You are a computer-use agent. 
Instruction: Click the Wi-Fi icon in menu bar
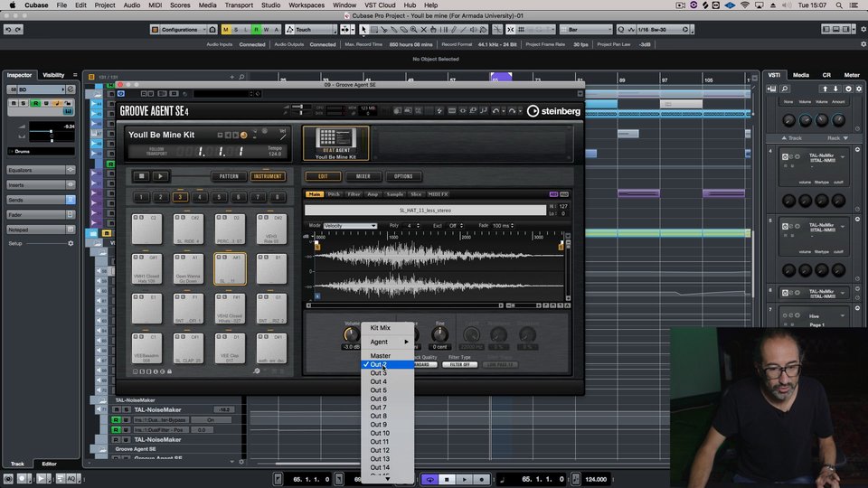745,5
